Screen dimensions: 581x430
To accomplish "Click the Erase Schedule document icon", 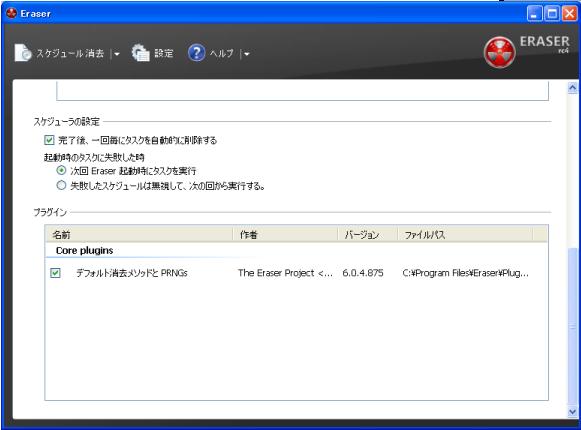I will click(23, 53).
